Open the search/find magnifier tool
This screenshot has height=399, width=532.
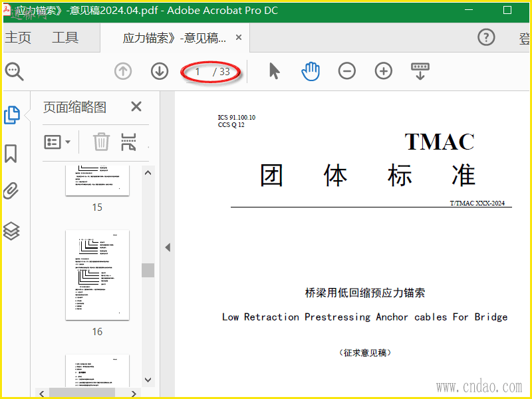(x=14, y=72)
